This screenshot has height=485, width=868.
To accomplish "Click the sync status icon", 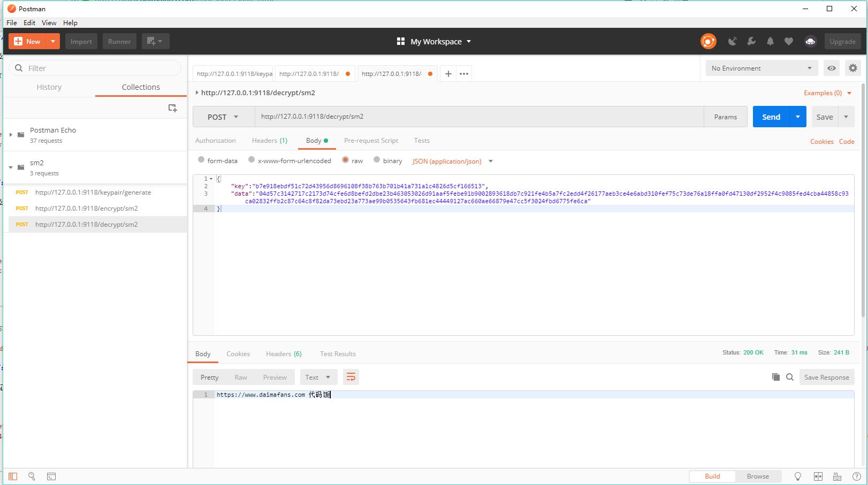I will [708, 41].
